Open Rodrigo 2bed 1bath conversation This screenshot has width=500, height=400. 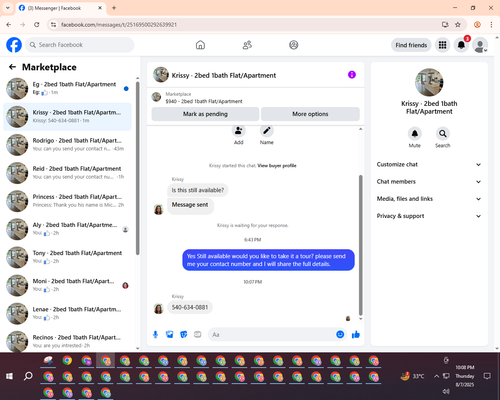pos(67,145)
